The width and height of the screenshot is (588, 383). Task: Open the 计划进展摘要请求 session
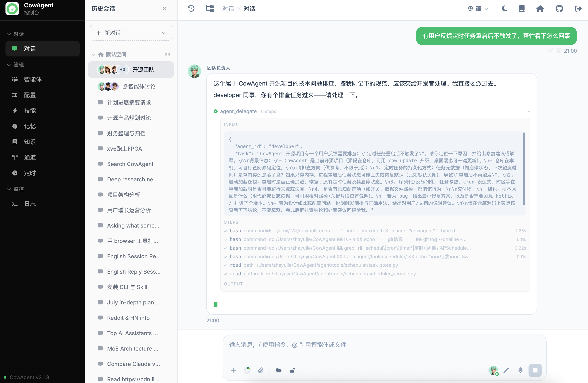pos(131,102)
